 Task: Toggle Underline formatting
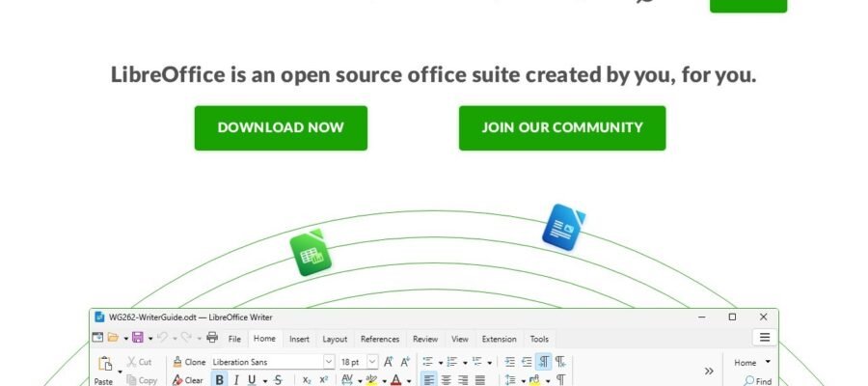252,380
